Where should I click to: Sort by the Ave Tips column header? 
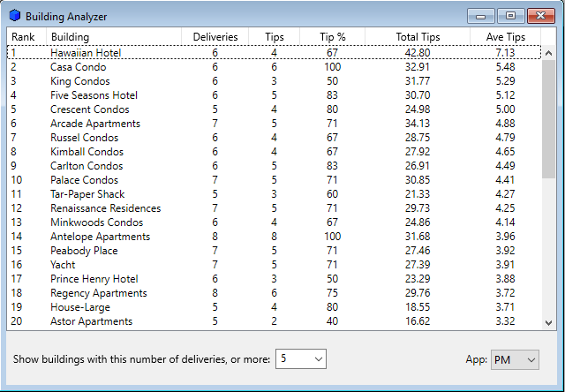[505, 37]
